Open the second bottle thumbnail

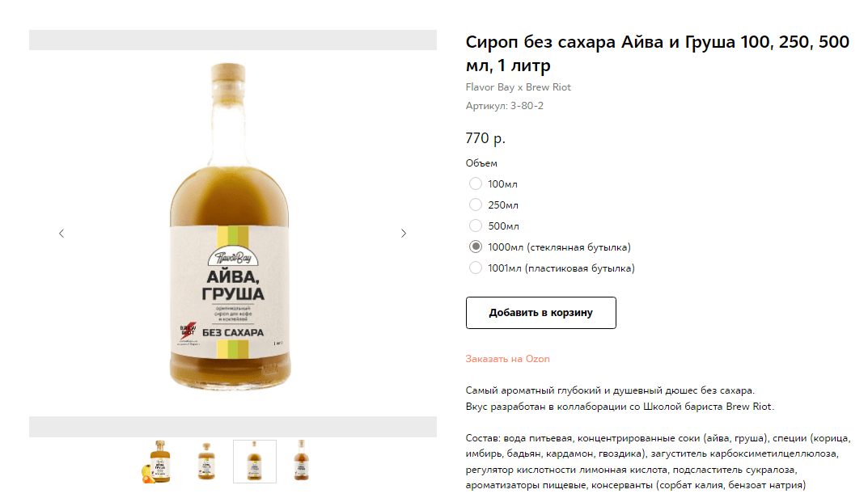pos(206,462)
